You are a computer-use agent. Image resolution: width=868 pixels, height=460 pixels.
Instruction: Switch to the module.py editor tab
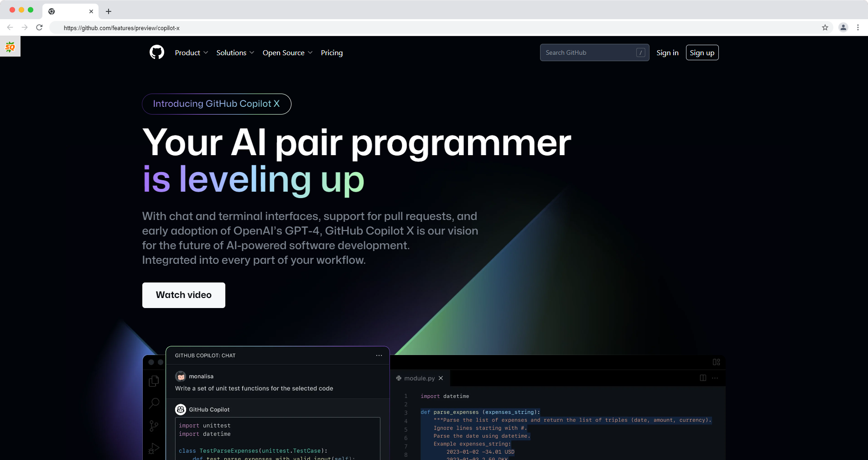[419, 378]
